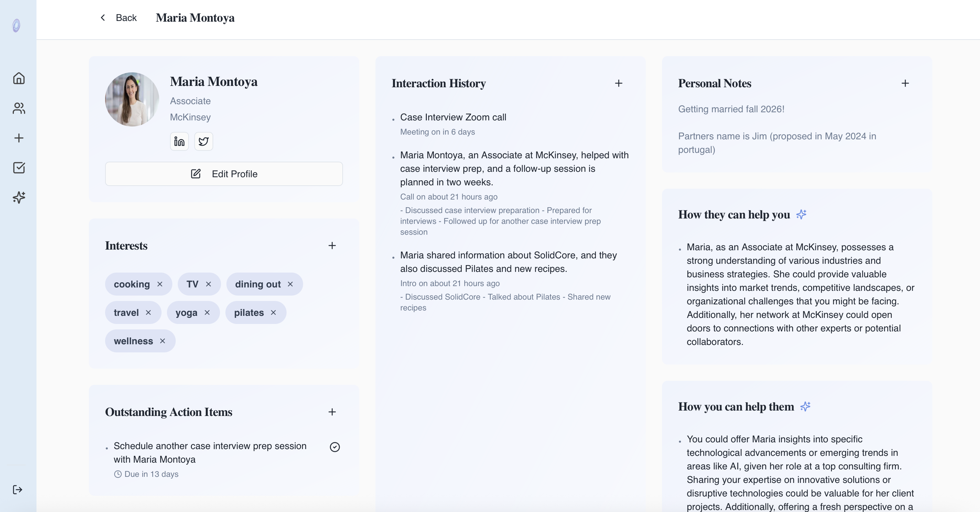The image size is (980, 512).
Task: Click the logout icon at sidebar bottom
Action: [18, 490]
